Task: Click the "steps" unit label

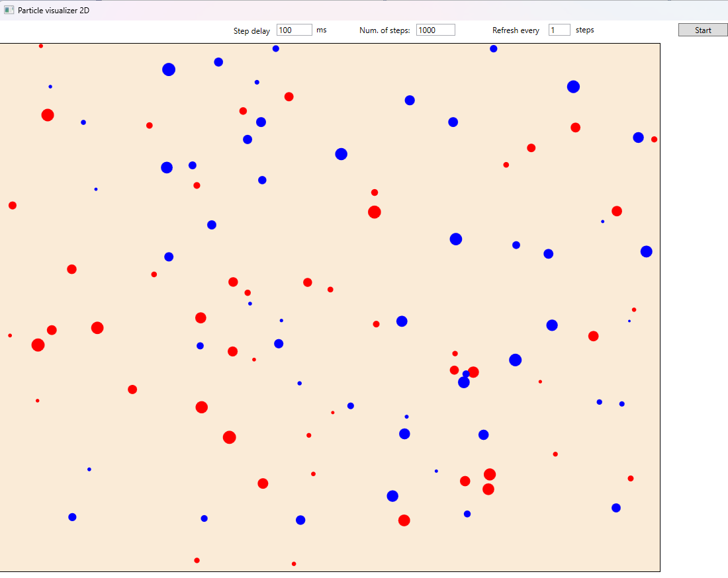Action: point(585,30)
